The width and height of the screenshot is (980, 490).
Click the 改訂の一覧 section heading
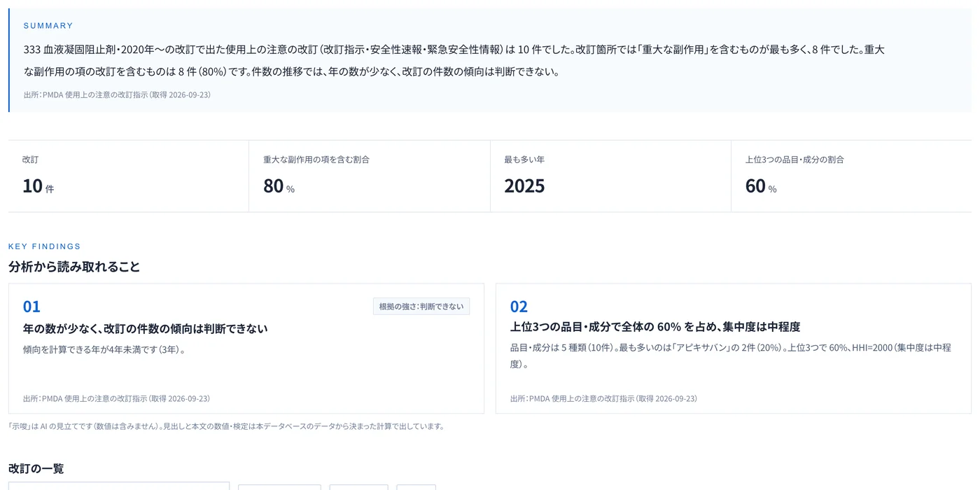tap(36, 468)
